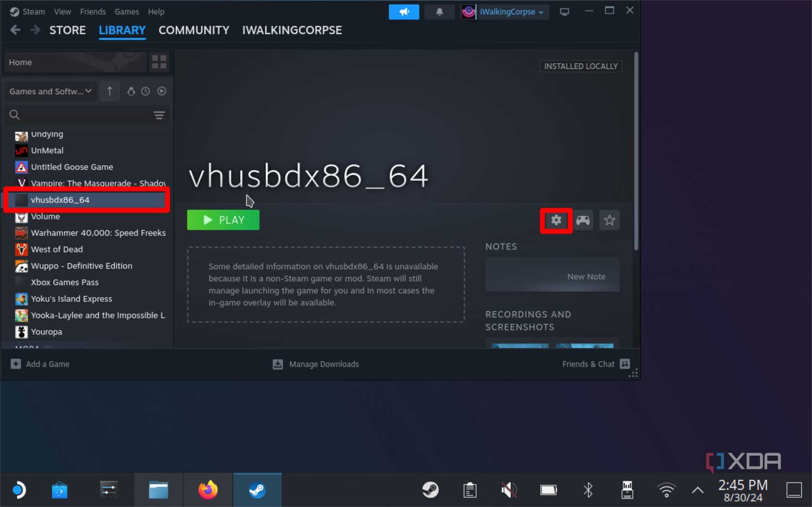The width and height of the screenshot is (812, 507).
Task: Select the ready-to-play filter icon
Action: point(162,91)
